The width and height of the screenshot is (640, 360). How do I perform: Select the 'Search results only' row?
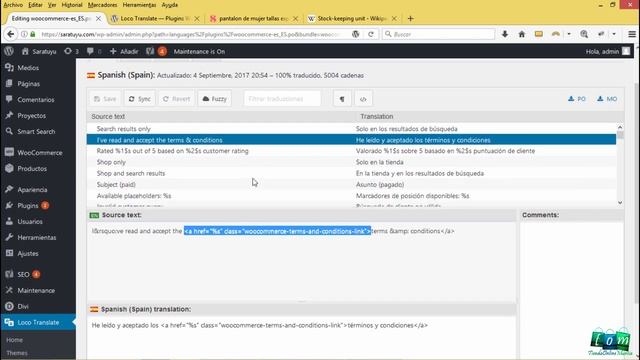(351, 129)
